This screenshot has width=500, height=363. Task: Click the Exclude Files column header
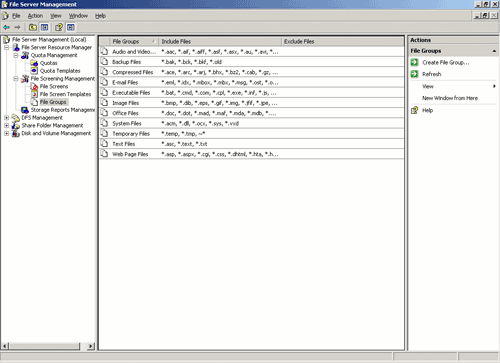click(x=343, y=41)
